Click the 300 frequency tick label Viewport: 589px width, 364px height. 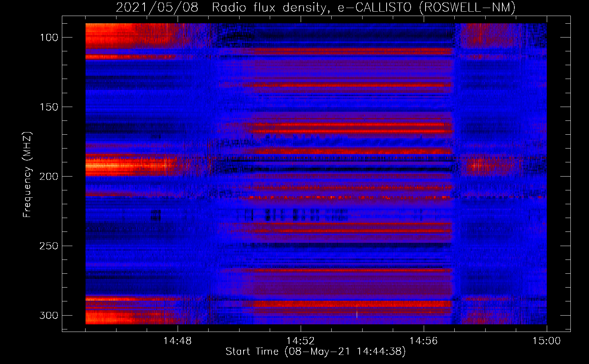[x=48, y=316]
